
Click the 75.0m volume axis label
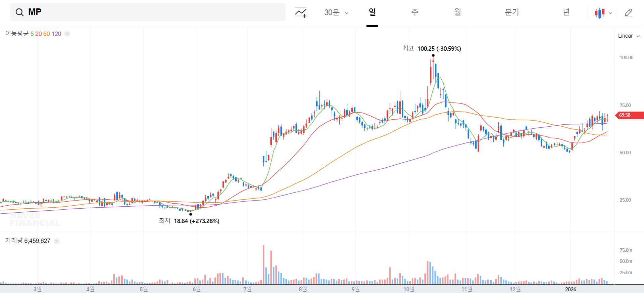pos(626,250)
